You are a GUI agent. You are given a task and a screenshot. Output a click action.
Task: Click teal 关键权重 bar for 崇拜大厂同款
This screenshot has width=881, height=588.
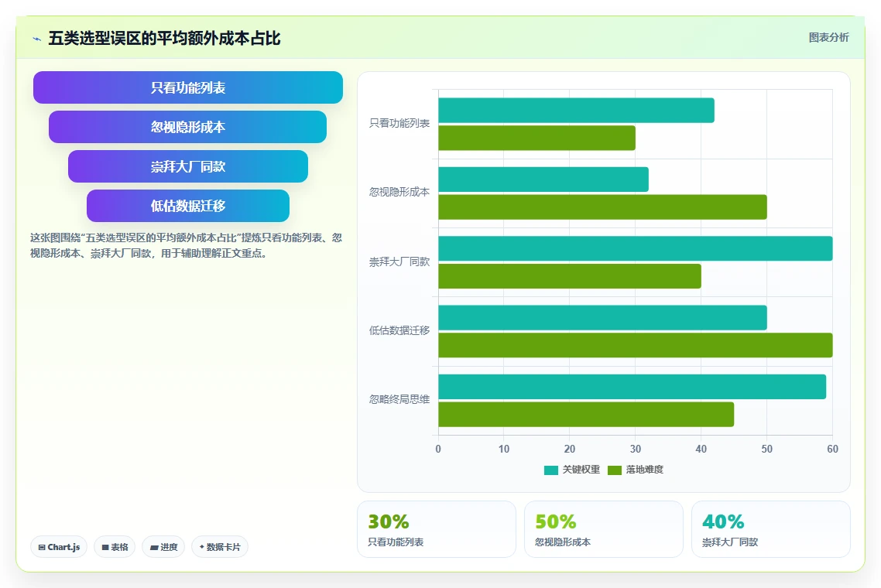[x=636, y=248]
